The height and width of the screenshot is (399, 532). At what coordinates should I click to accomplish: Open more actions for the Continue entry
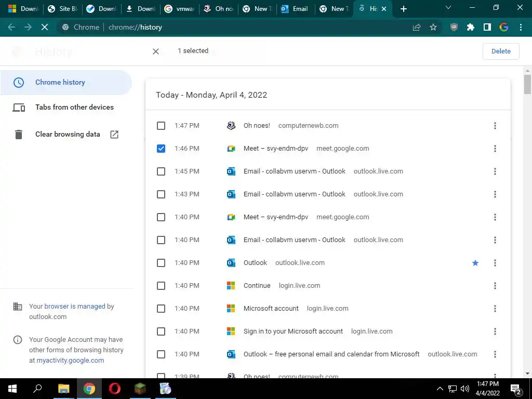coord(495,286)
